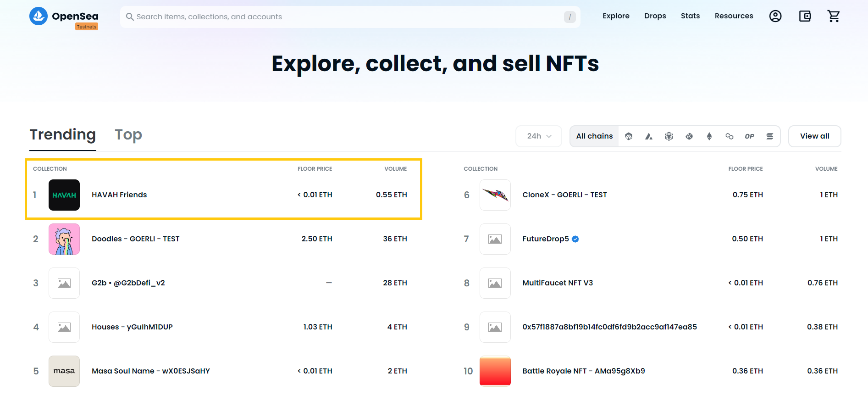Image resolution: width=868 pixels, height=407 pixels.
Task: Open the G2b • @G2bDefi_v2 collection link
Action: click(x=128, y=283)
